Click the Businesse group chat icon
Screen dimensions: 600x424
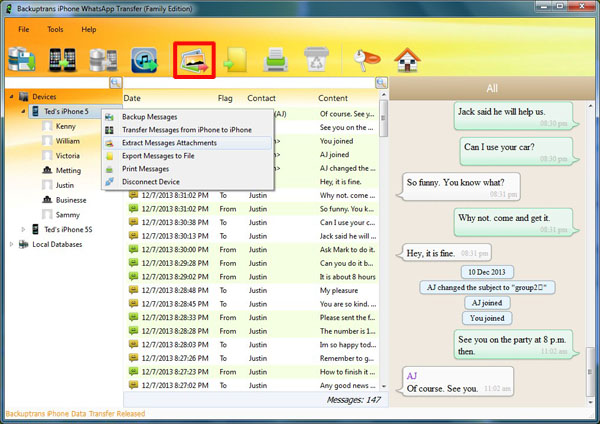47,200
